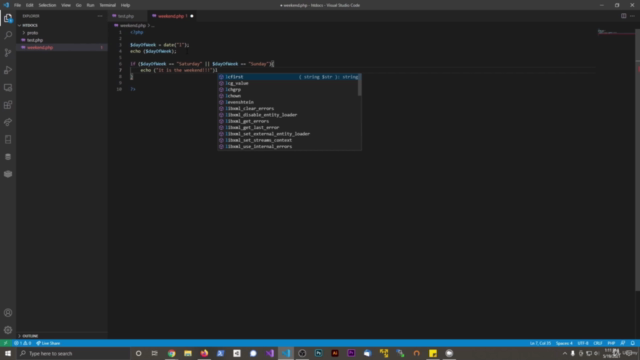Choose libxml_get_errors from the suggestions

[288, 121]
